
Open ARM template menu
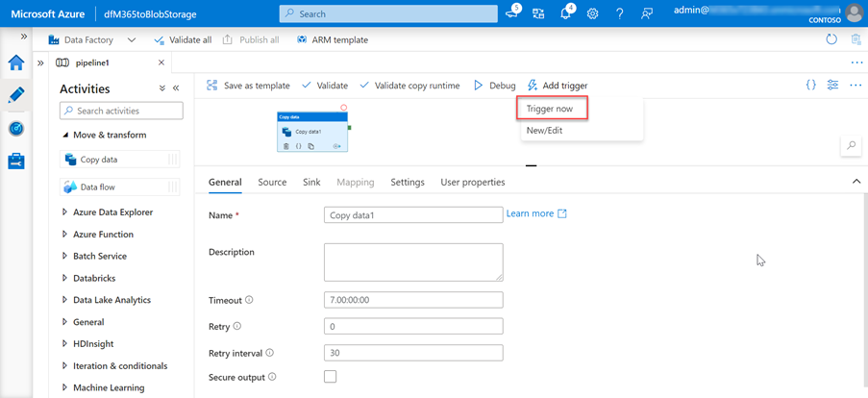[x=333, y=39]
